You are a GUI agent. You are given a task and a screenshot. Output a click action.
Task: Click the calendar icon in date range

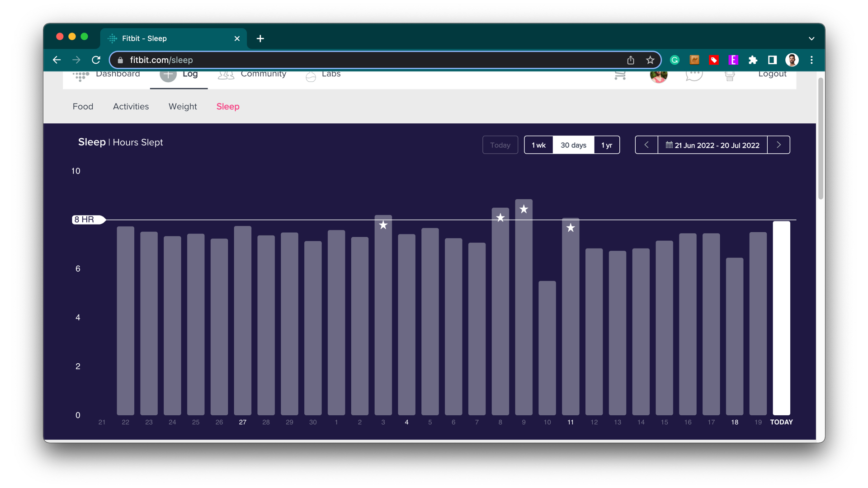[x=669, y=145]
